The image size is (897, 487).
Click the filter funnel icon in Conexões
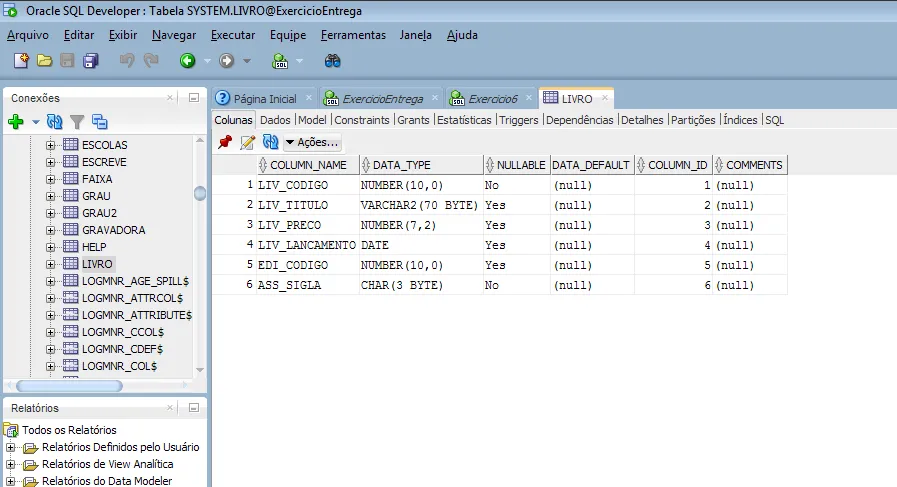(x=77, y=122)
